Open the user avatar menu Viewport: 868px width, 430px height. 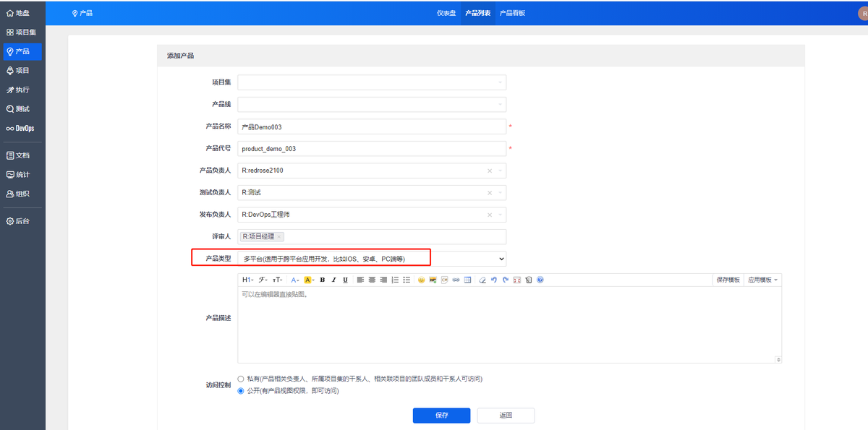pyautogui.click(x=863, y=13)
